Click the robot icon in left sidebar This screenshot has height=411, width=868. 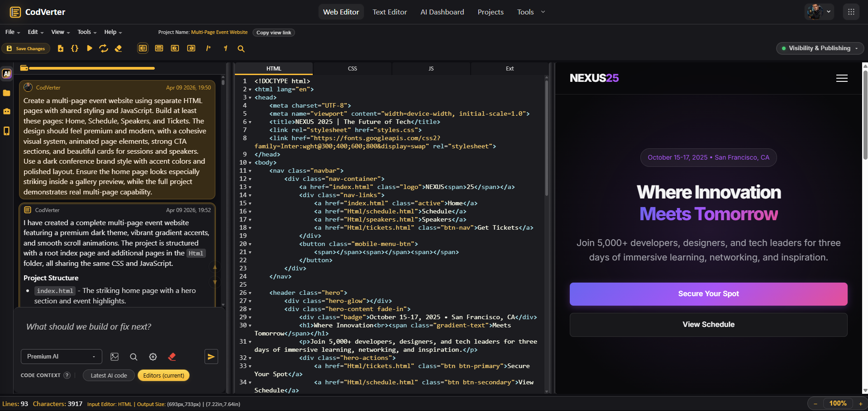point(7,111)
